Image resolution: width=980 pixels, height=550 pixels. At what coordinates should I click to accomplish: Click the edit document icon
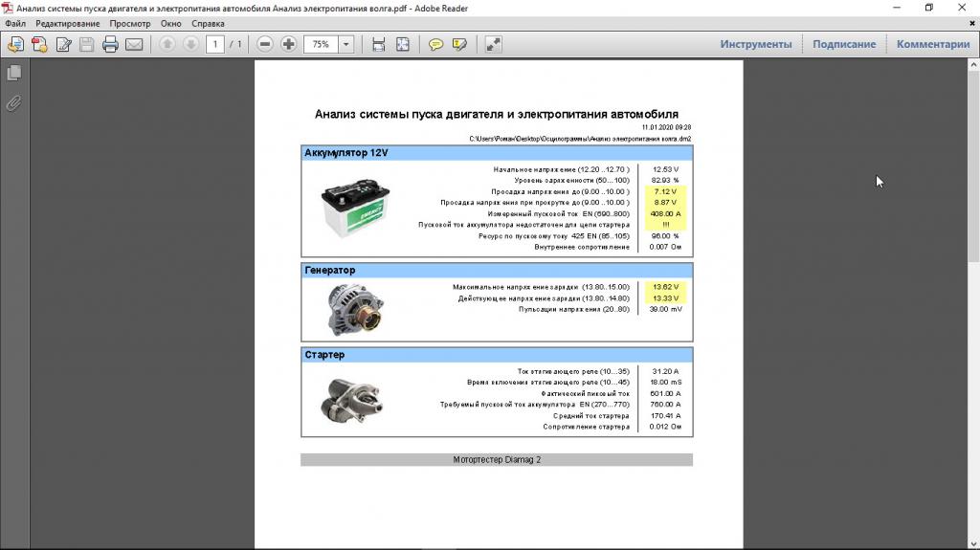click(63, 44)
